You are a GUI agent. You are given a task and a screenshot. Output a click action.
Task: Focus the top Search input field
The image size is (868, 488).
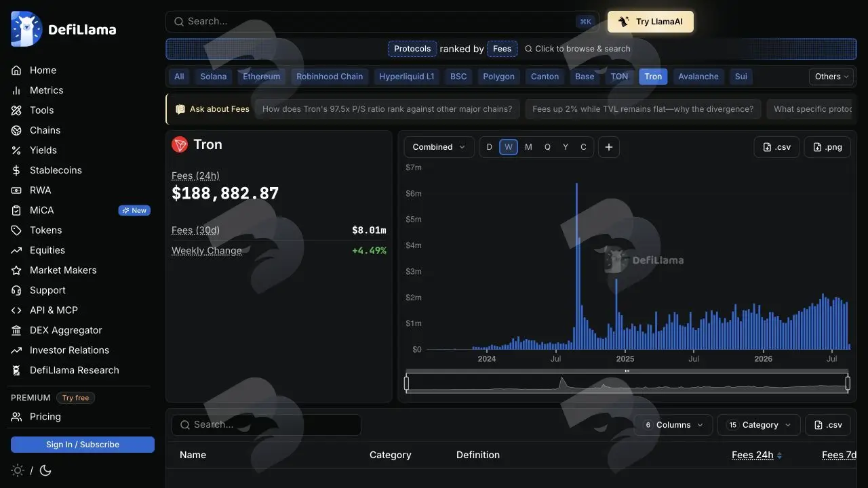coord(382,22)
